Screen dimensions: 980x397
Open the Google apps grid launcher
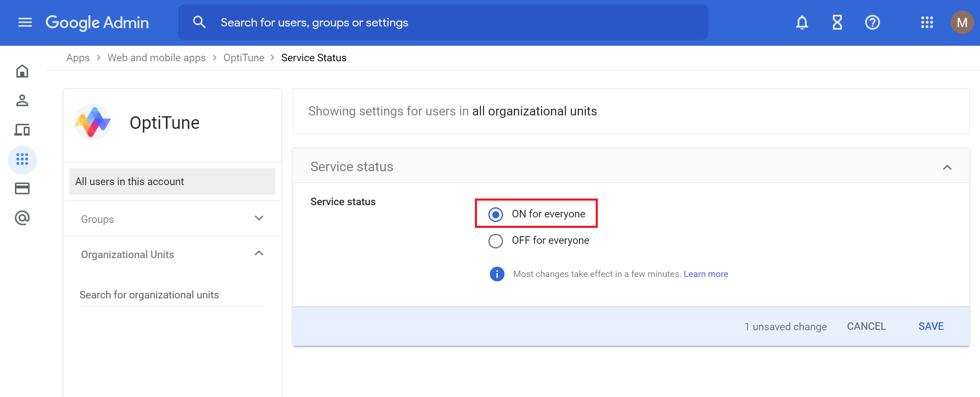[x=927, y=22]
